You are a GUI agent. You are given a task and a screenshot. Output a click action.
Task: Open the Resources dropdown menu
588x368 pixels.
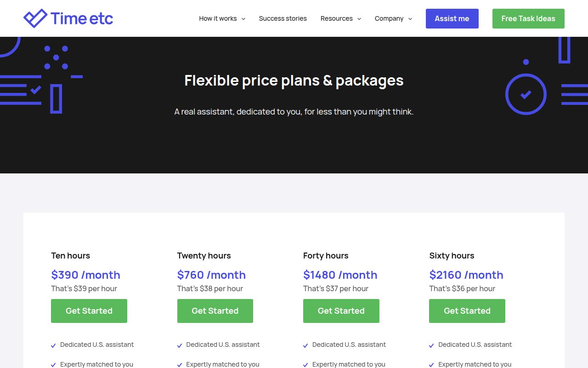click(340, 18)
